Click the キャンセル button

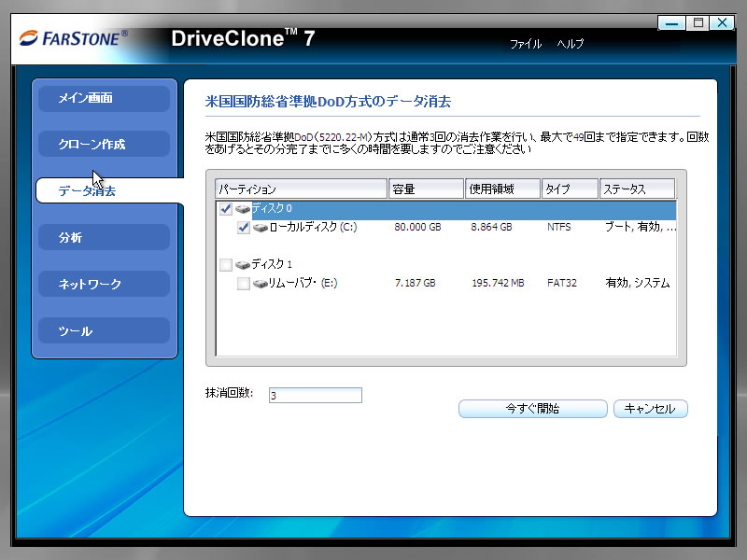click(x=650, y=409)
